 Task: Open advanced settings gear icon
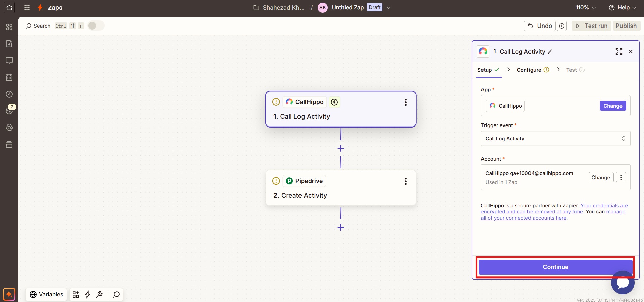9,128
